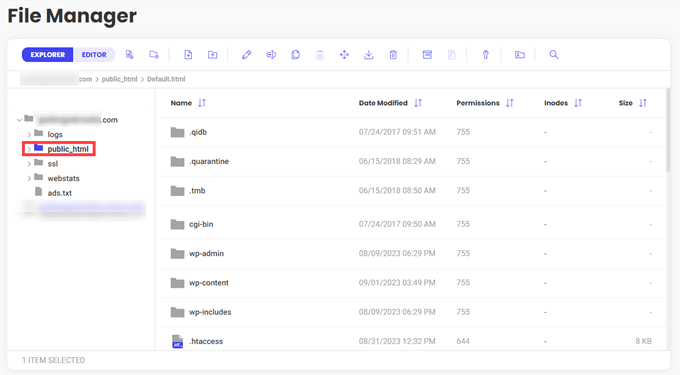
Task: Select ssl folder in tree
Action: [52, 164]
